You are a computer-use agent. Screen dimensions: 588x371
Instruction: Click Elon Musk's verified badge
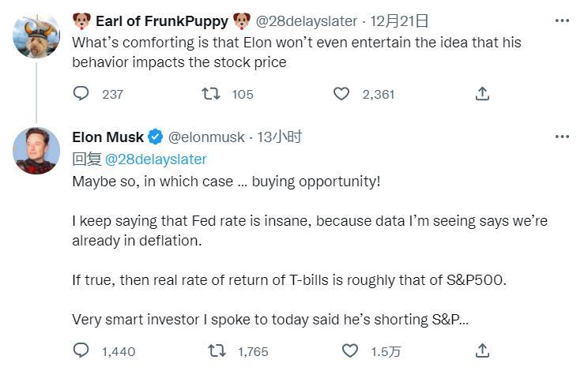[x=156, y=137]
